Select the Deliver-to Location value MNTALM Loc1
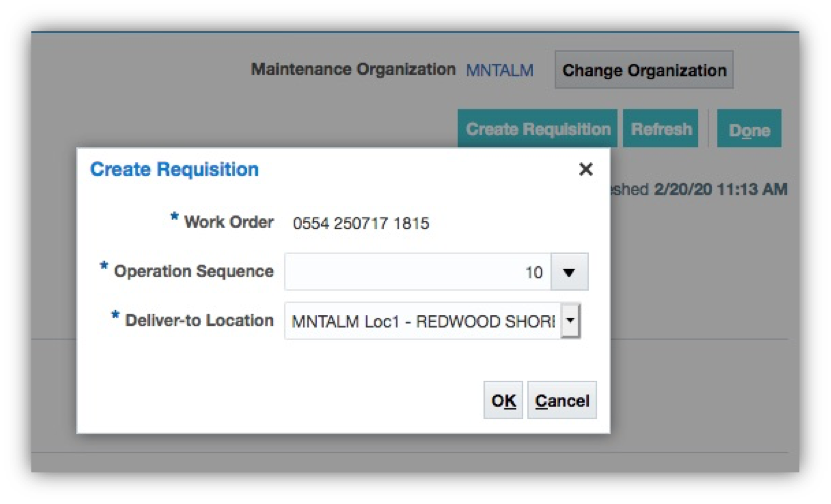Viewport: 831px width, 504px height. [423, 321]
